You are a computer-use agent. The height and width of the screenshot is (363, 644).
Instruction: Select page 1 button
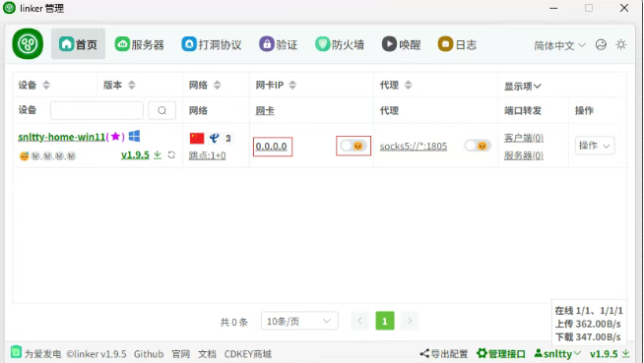(385, 321)
